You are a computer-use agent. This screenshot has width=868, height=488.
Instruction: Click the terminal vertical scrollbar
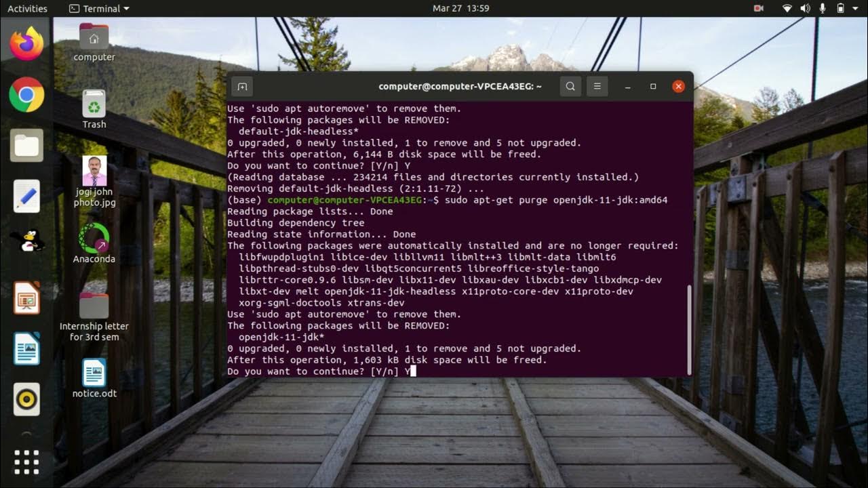pos(690,329)
